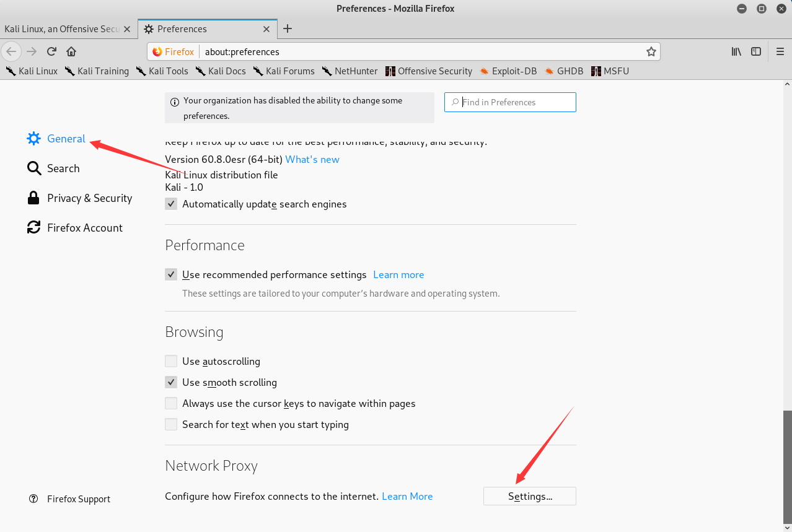Enable Use autoscrolling checkbox

pyautogui.click(x=171, y=361)
